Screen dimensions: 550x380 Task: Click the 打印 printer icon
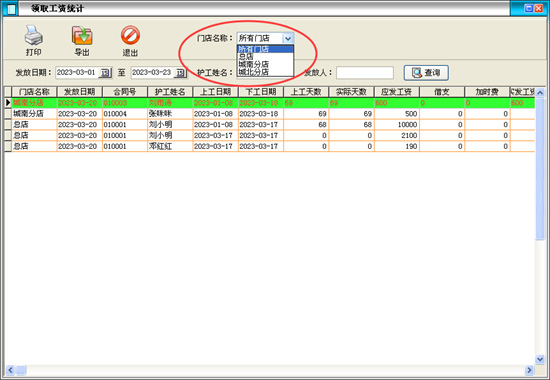point(34,35)
